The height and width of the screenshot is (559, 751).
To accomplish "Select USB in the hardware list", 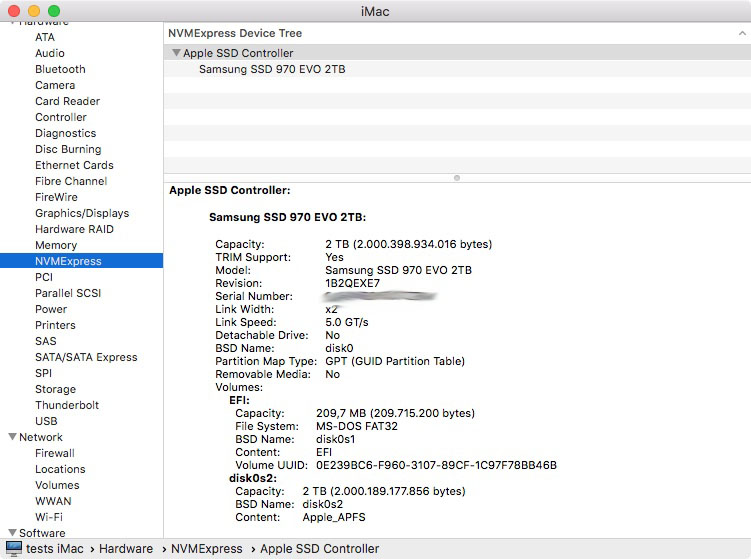I will click(x=46, y=421).
